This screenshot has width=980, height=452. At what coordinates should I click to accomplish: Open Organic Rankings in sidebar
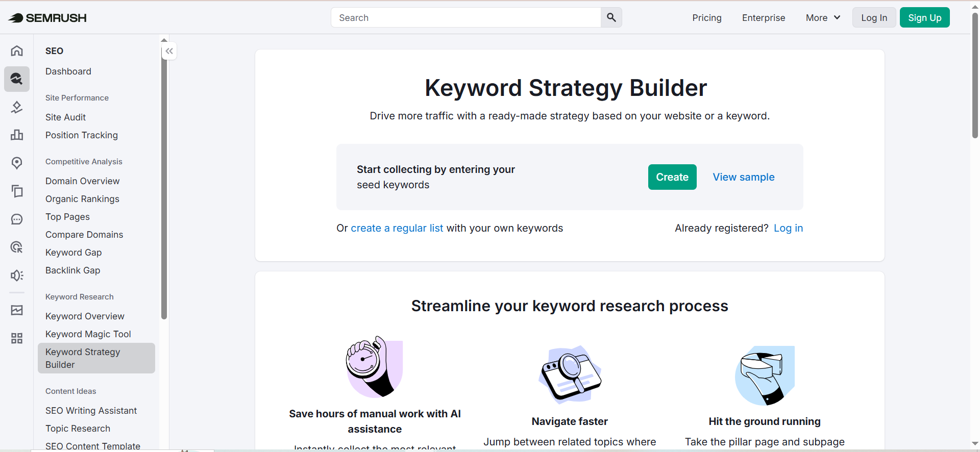coord(82,199)
